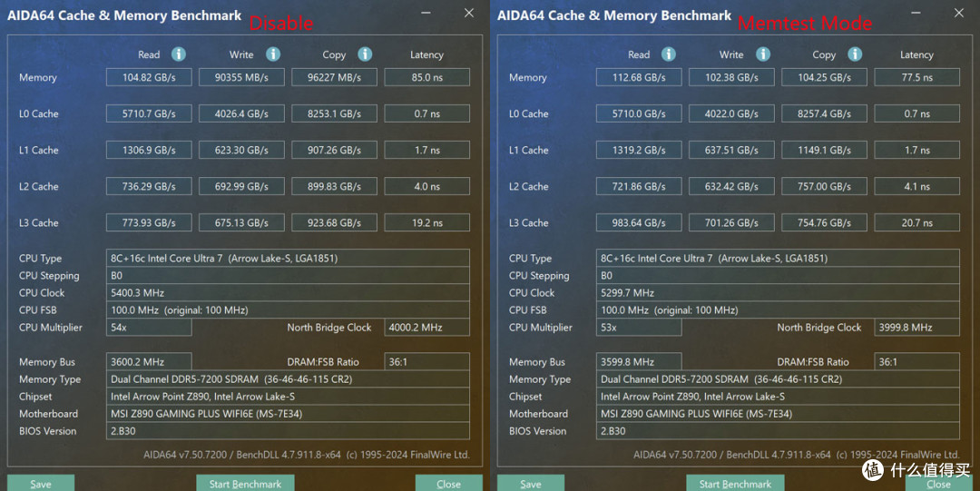This screenshot has width=980, height=491.
Task: Click Memory Bus value 3599.8 MHz
Action: pyautogui.click(x=639, y=361)
